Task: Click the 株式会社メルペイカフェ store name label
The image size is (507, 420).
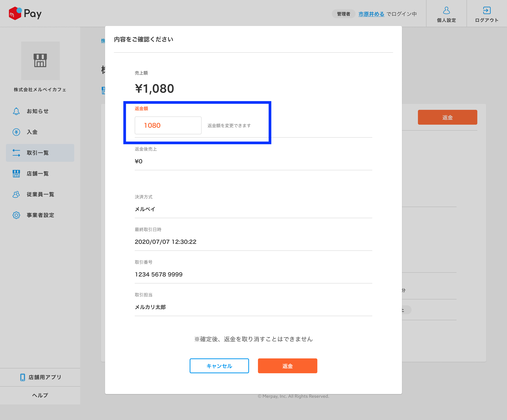Action: (x=40, y=90)
